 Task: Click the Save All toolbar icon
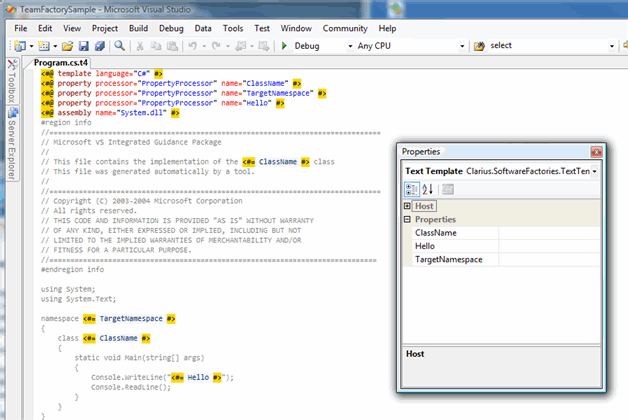(x=100, y=46)
